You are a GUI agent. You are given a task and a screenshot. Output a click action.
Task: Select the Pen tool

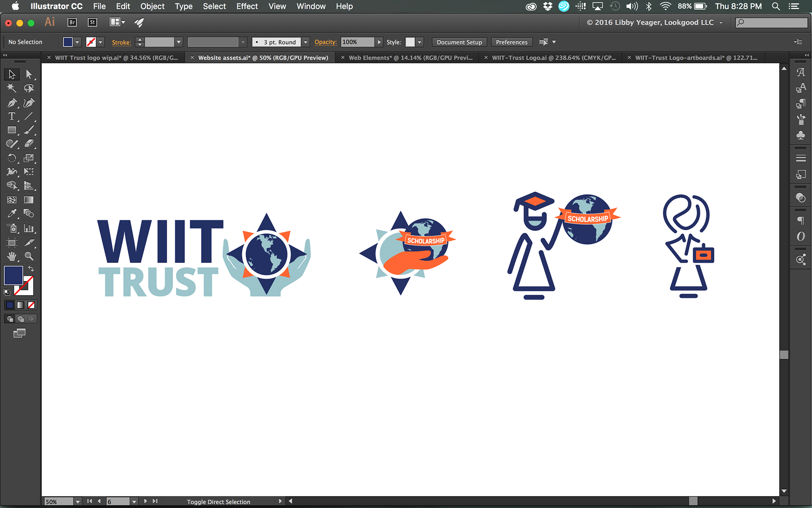coord(11,103)
